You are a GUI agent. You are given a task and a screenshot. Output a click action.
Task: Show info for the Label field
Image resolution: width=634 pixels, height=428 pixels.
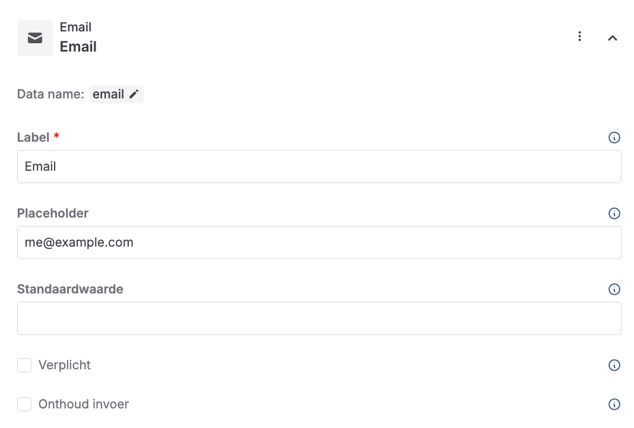[614, 137]
